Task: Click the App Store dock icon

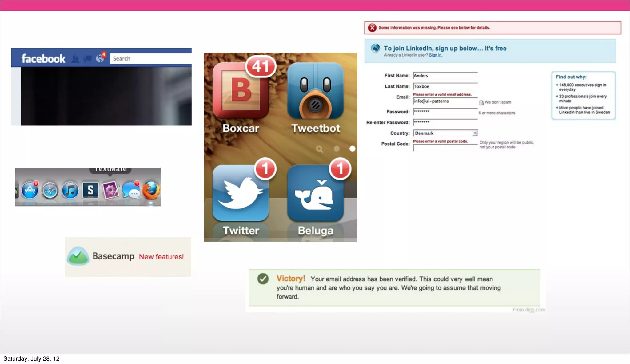Action: click(30, 191)
